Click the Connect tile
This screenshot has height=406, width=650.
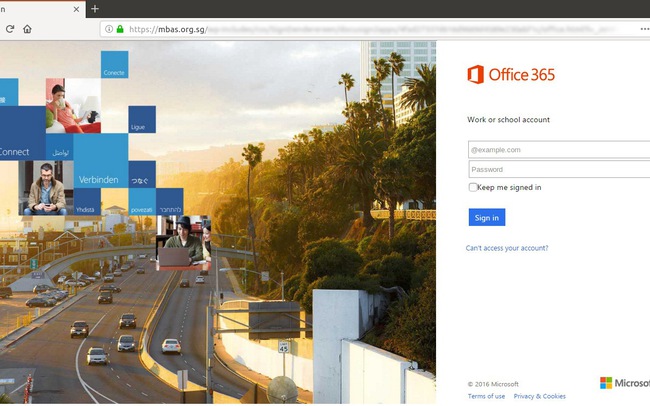[23, 133]
